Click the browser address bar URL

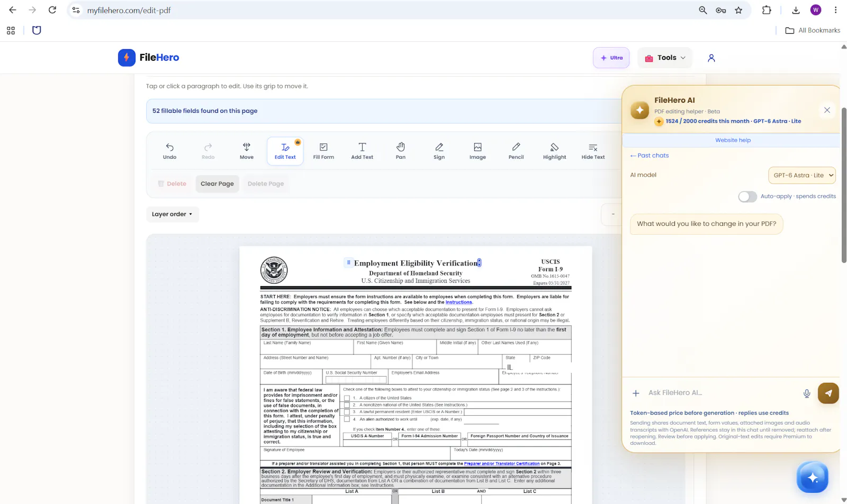(x=129, y=10)
